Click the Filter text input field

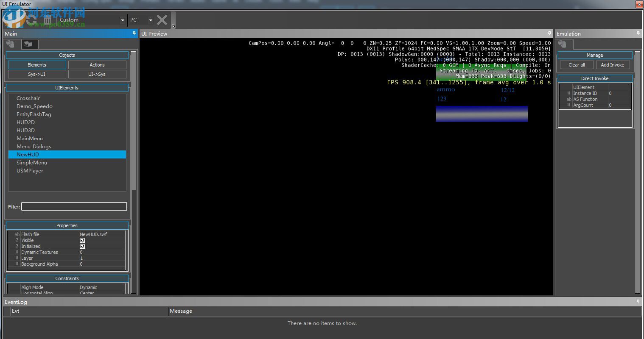74,206
